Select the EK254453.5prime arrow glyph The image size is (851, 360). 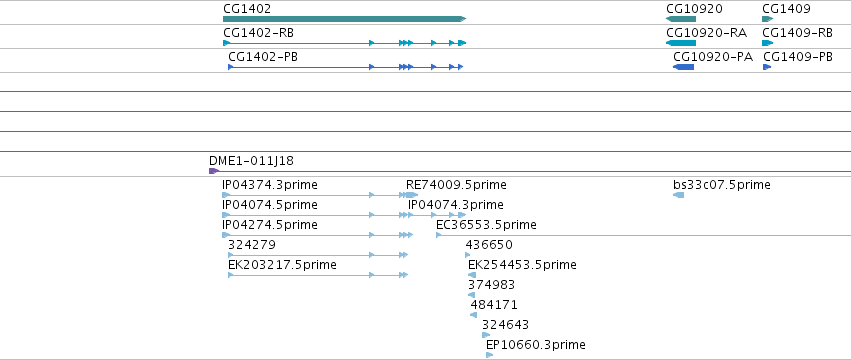[x=472, y=275]
